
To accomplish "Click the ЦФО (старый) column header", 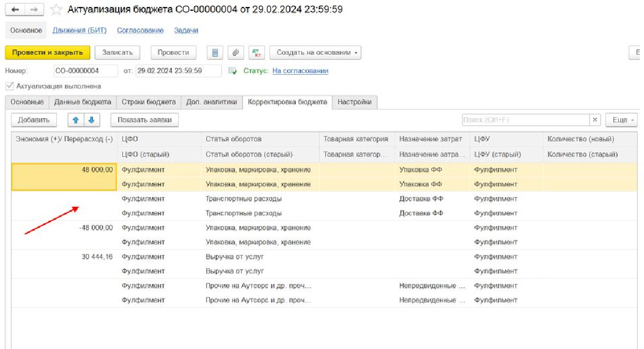I will pos(159,154).
